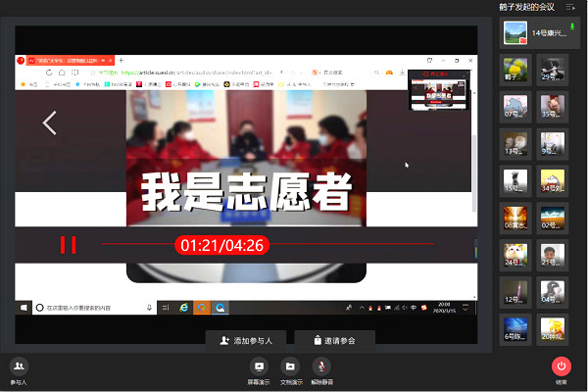Click Windows taskbar search box

pos(88,308)
